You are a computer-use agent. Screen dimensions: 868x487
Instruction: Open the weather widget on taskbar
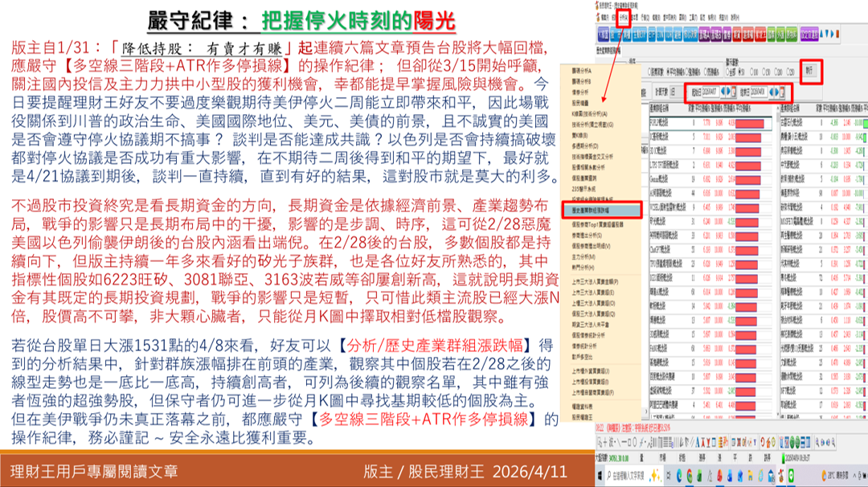tap(835, 476)
